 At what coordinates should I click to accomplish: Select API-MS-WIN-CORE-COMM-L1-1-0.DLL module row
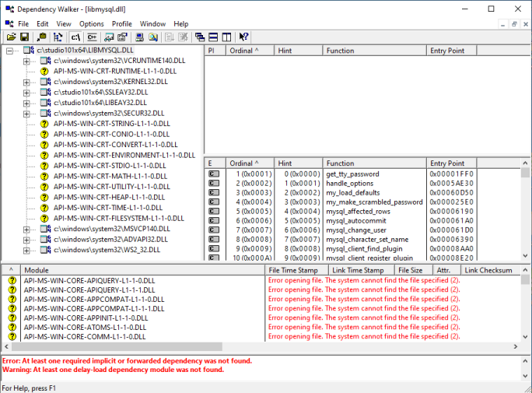coord(85,337)
